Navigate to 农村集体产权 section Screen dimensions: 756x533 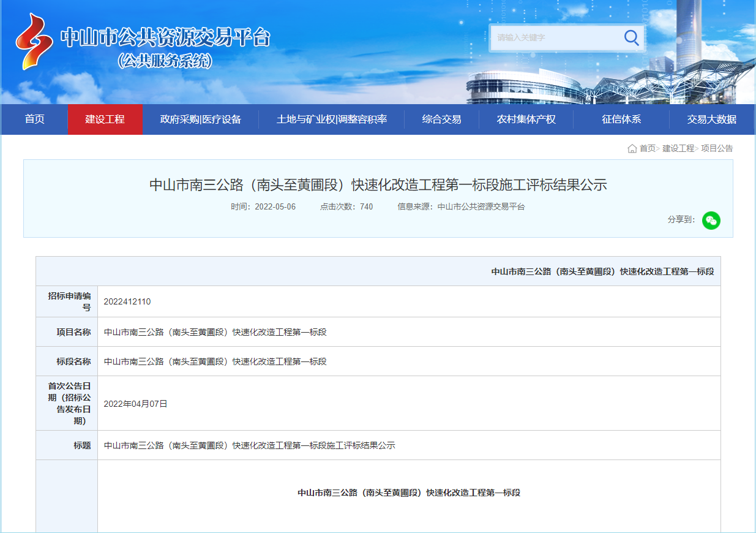(x=526, y=119)
